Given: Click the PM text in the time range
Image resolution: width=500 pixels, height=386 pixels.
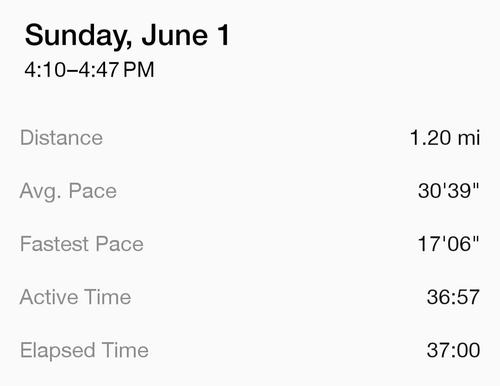Looking at the screenshot, I should click(x=139, y=70).
